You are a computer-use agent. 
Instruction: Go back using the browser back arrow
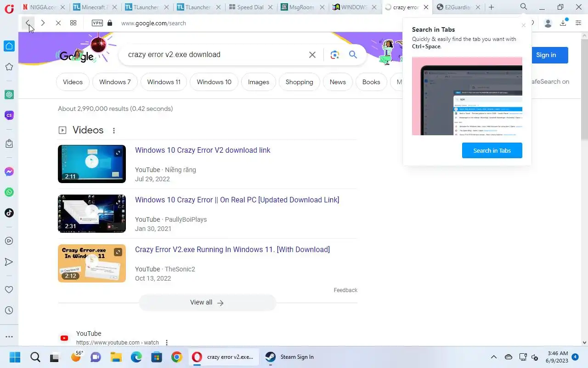(28, 23)
